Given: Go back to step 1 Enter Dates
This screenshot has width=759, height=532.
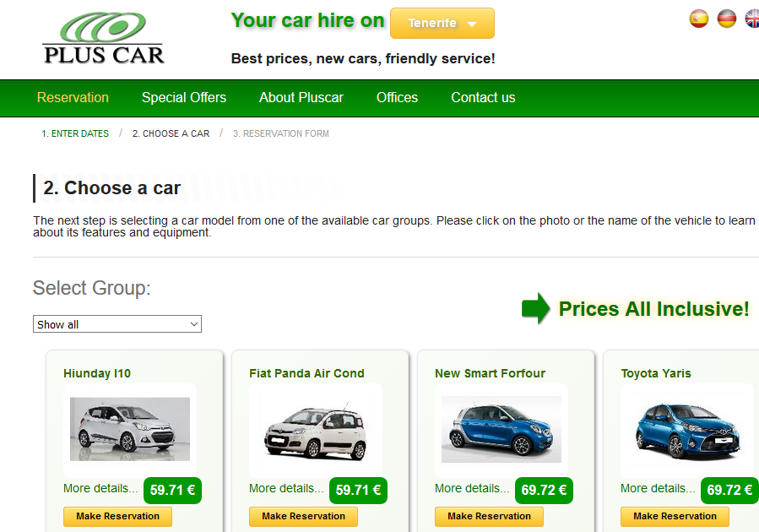Looking at the screenshot, I should 75,133.
